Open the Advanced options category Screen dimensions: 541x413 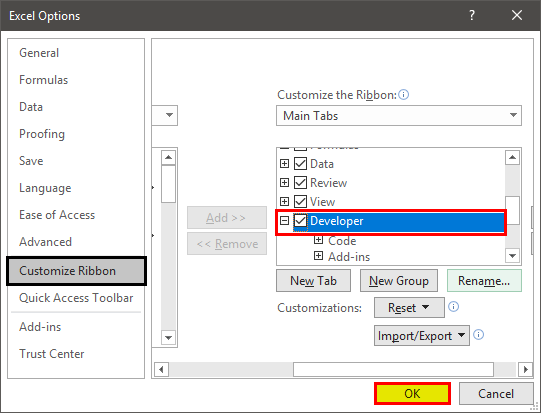pos(45,242)
